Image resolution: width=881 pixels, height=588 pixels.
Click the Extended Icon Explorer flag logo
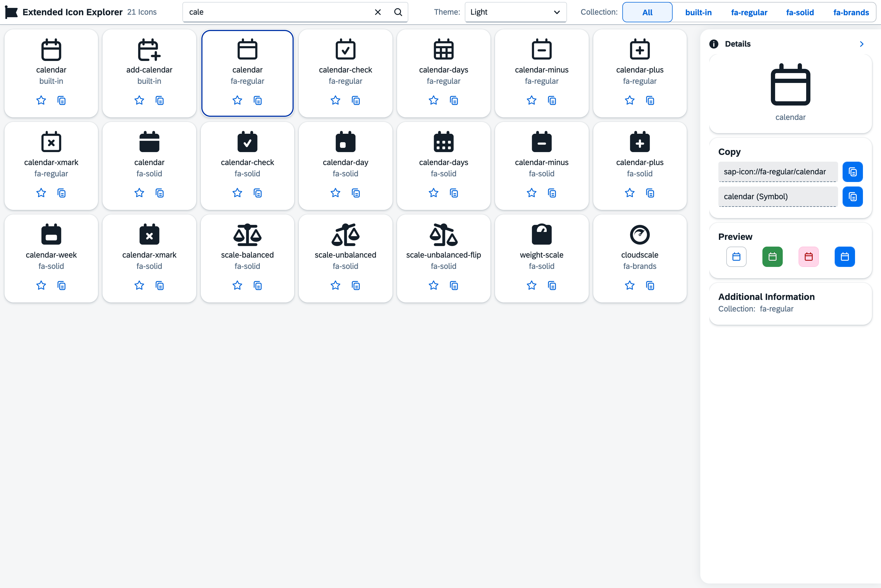point(11,12)
